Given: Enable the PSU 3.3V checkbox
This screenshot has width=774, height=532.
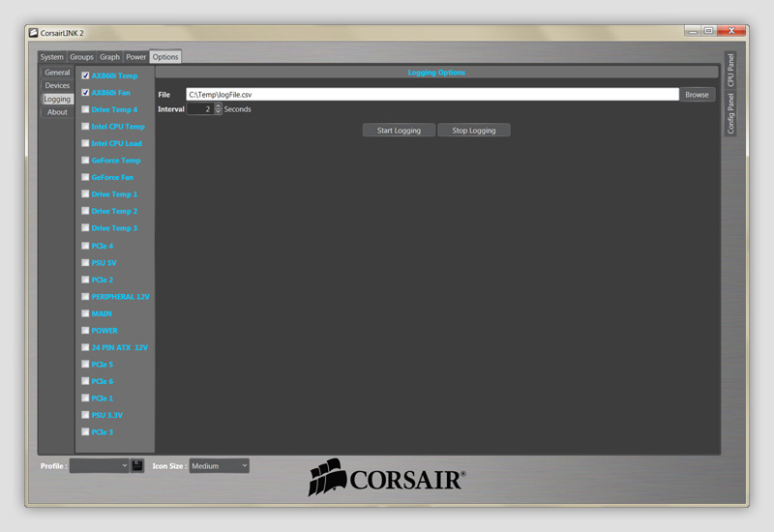Looking at the screenshot, I should (85, 415).
